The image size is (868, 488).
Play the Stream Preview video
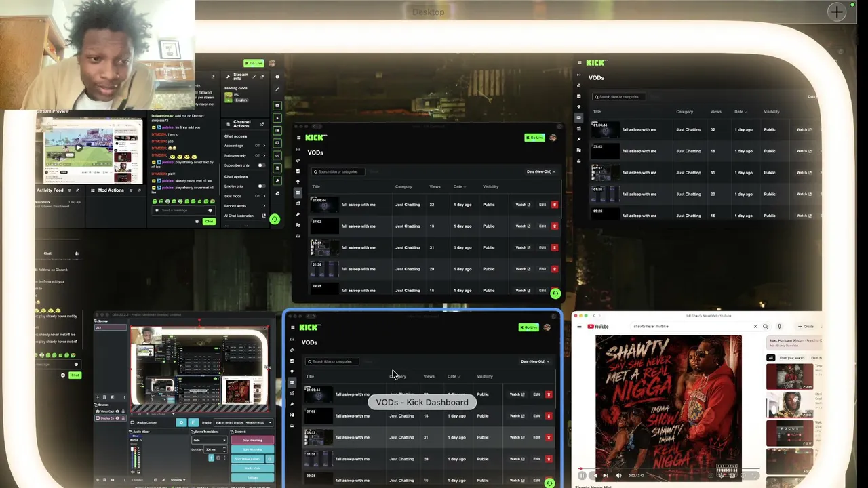78,147
